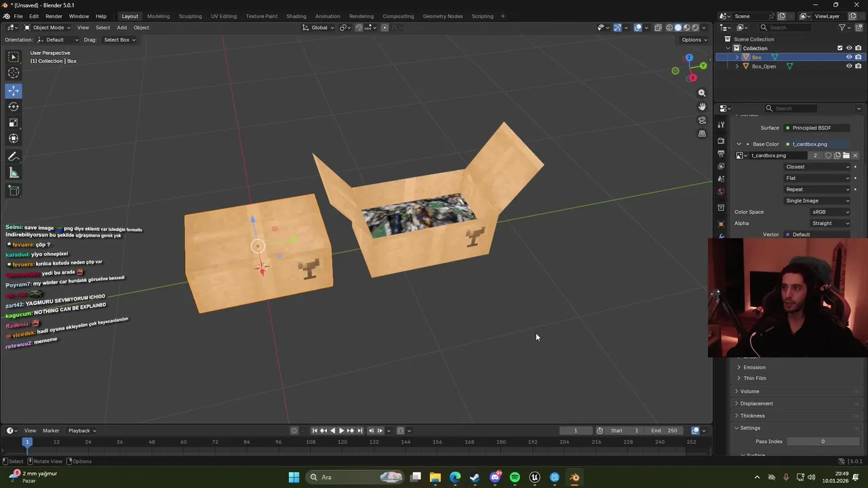Switch to Material Preview shading
The image size is (868, 488).
(x=686, y=28)
